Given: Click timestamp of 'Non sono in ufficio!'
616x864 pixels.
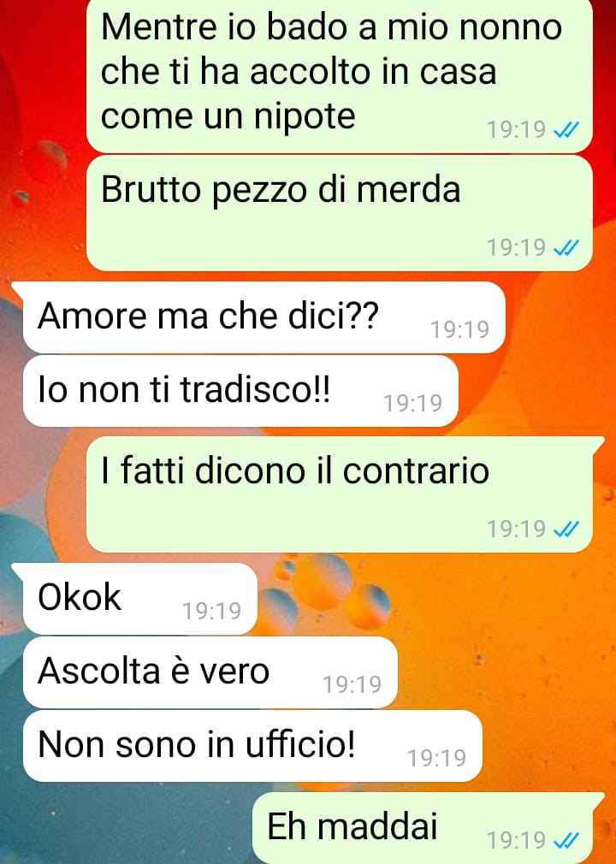Looking at the screenshot, I should click(437, 758).
